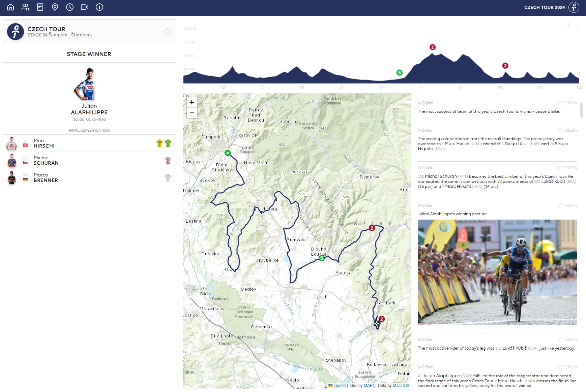The image size is (586, 392).
Task: Open the map location pin icon
Action: coord(55,7)
